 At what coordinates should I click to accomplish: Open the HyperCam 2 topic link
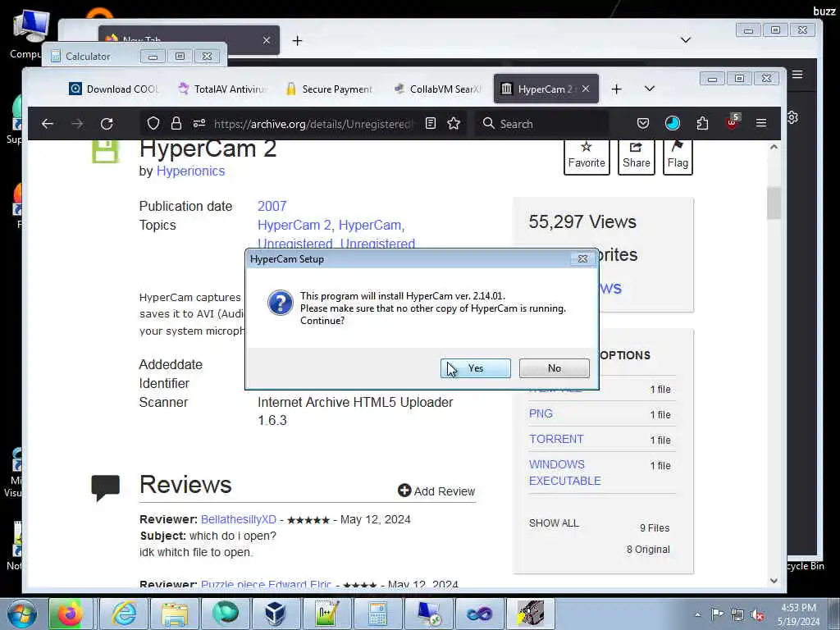point(295,225)
